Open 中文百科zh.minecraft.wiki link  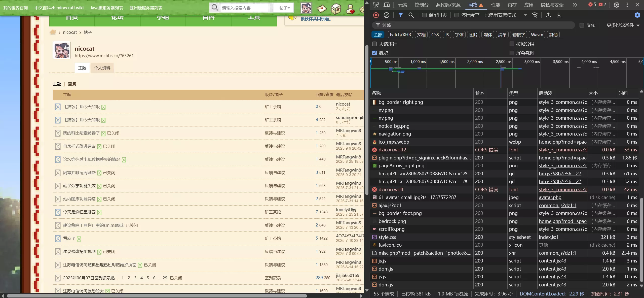tap(59, 8)
